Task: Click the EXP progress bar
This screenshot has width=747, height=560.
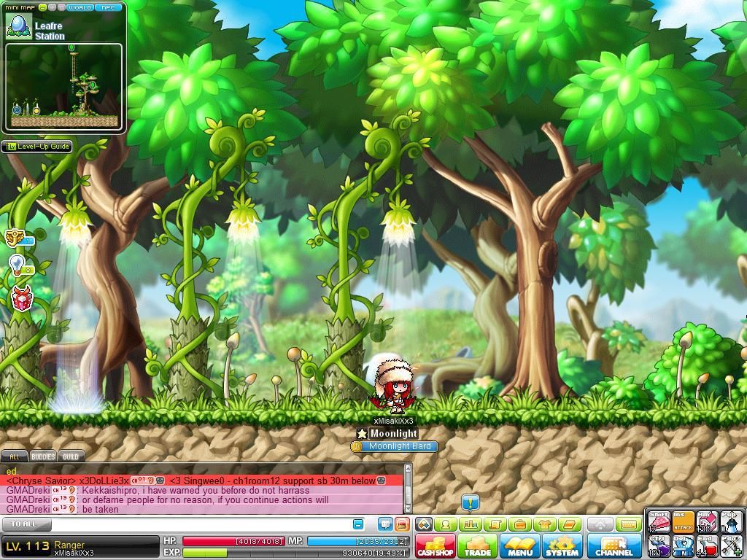Action: coord(295,553)
